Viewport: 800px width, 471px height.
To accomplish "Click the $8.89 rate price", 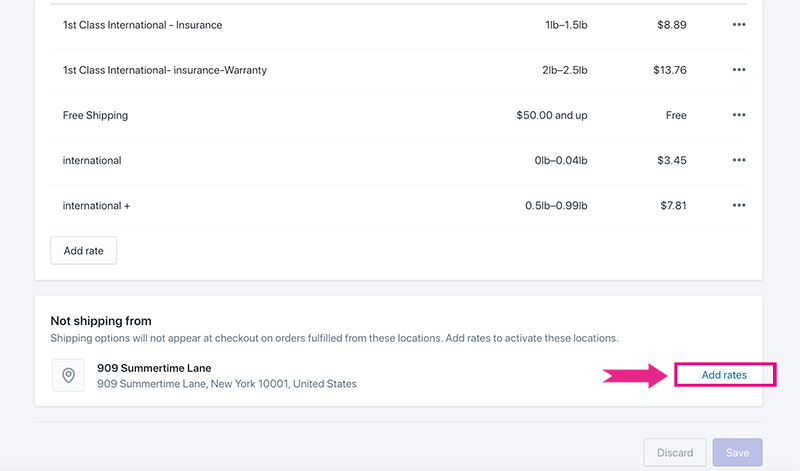I will click(670, 25).
